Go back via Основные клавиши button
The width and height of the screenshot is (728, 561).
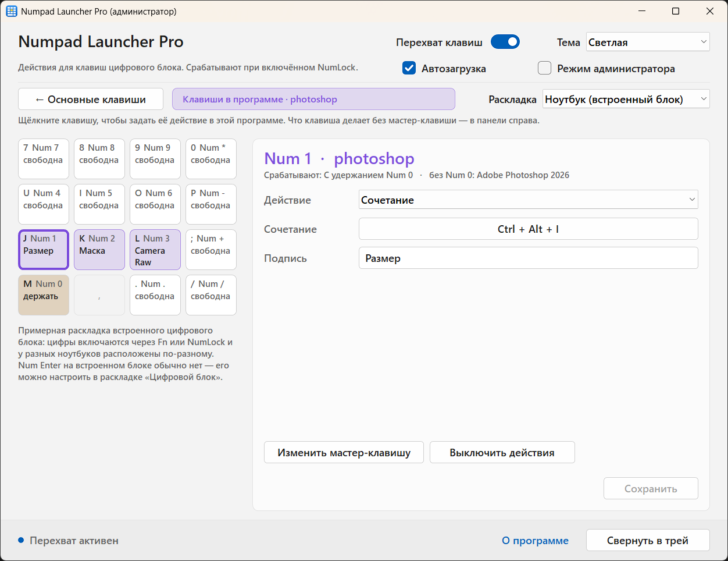click(x=90, y=99)
